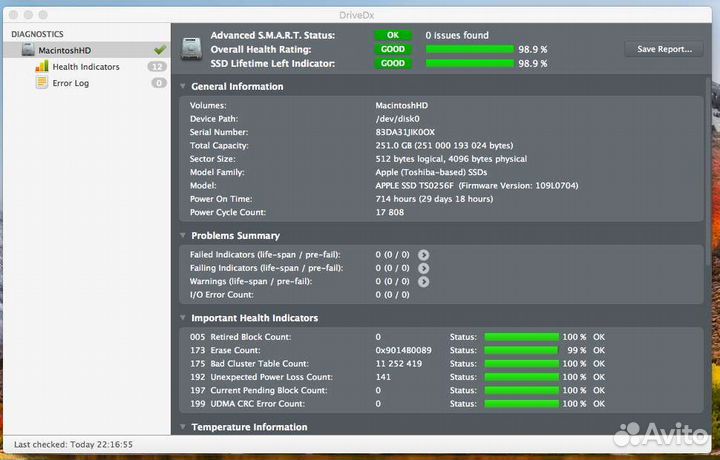Click the Current Pending Block Count status bar
720x460 pixels.
(x=522, y=390)
